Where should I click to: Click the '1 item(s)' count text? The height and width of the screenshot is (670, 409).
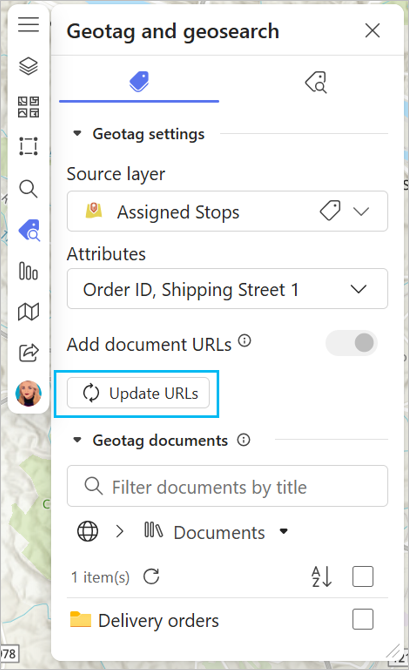tap(100, 577)
